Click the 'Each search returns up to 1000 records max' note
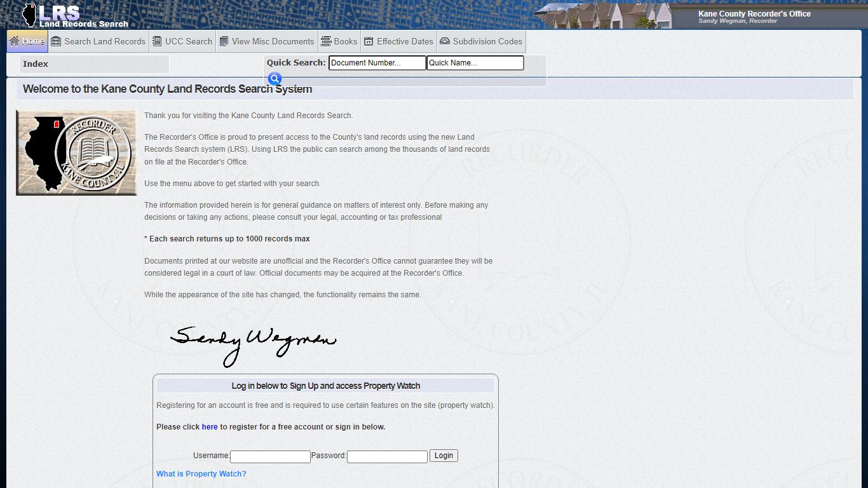 (x=227, y=239)
